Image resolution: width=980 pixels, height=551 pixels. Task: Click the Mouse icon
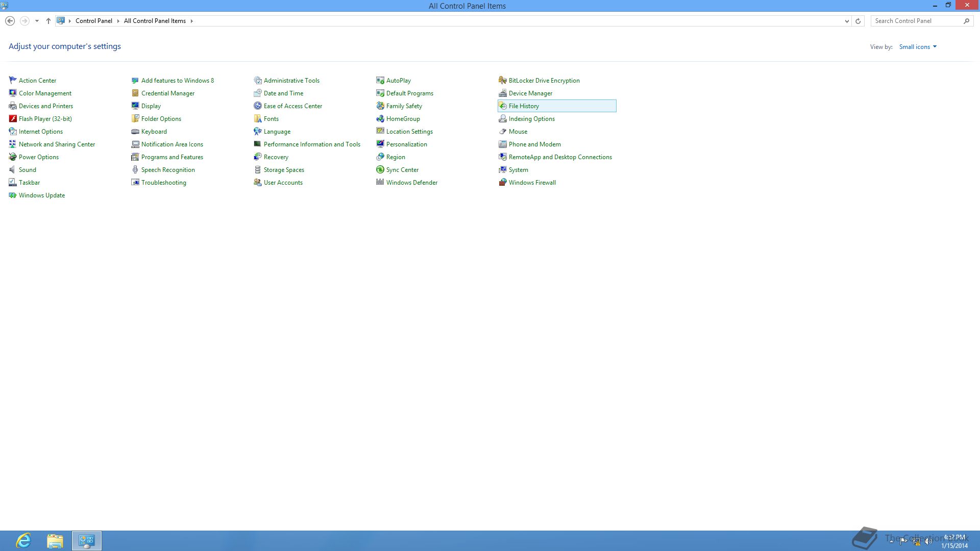(503, 131)
